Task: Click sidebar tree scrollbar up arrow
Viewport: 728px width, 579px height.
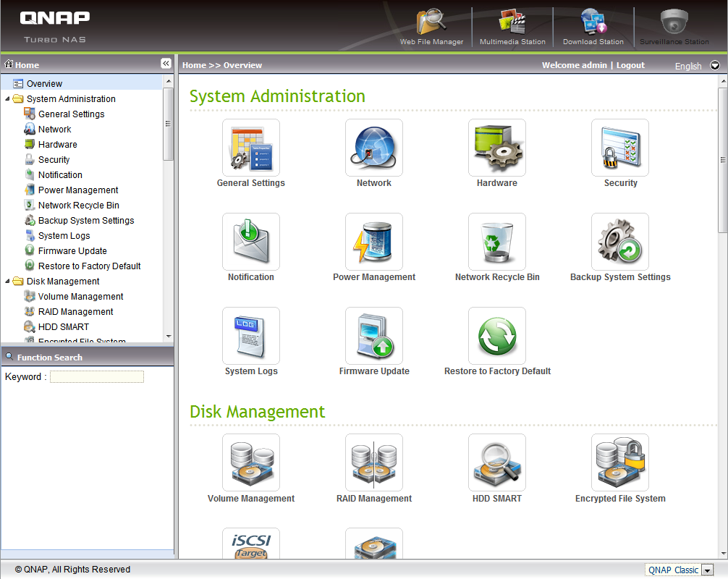Action: point(169,81)
